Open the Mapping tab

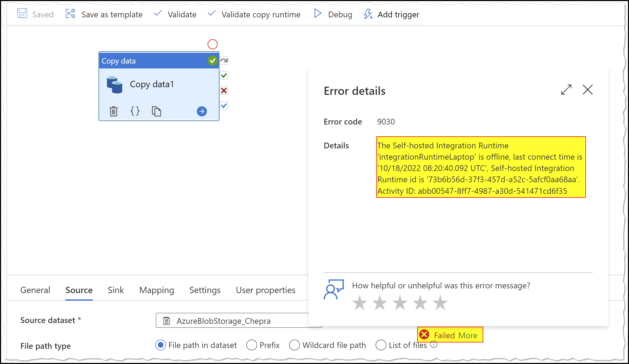point(157,290)
